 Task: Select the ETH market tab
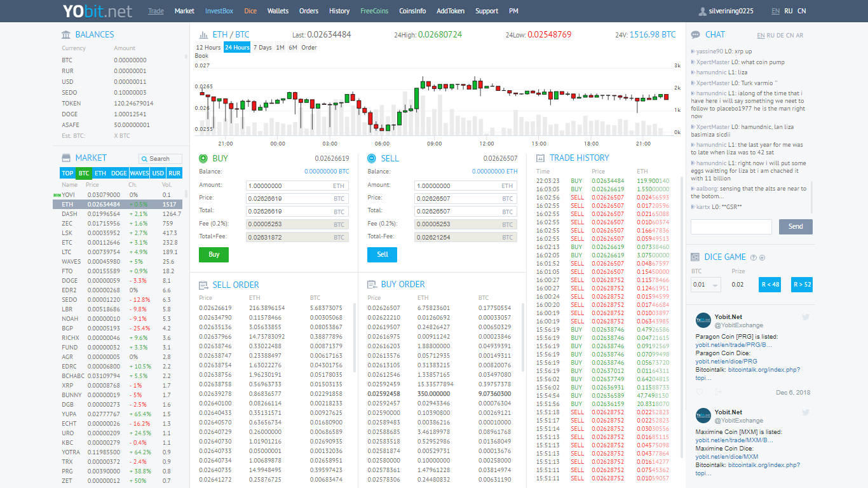pyautogui.click(x=100, y=173)
